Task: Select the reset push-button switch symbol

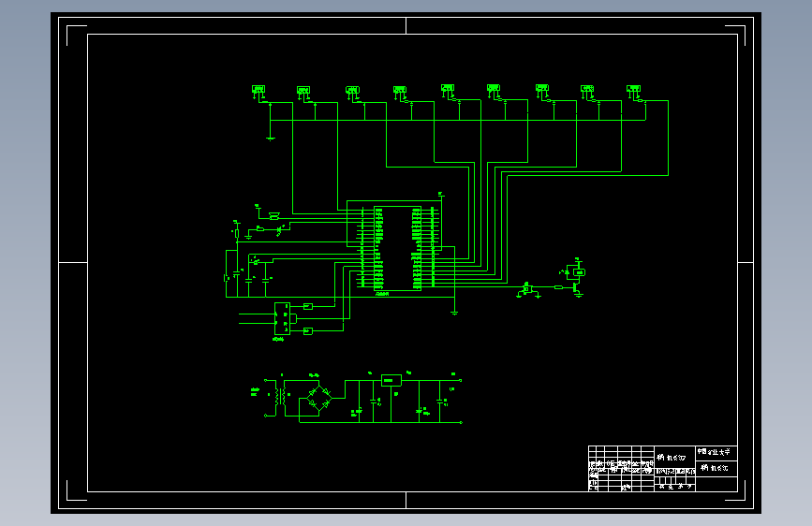Action: (227, 278)
